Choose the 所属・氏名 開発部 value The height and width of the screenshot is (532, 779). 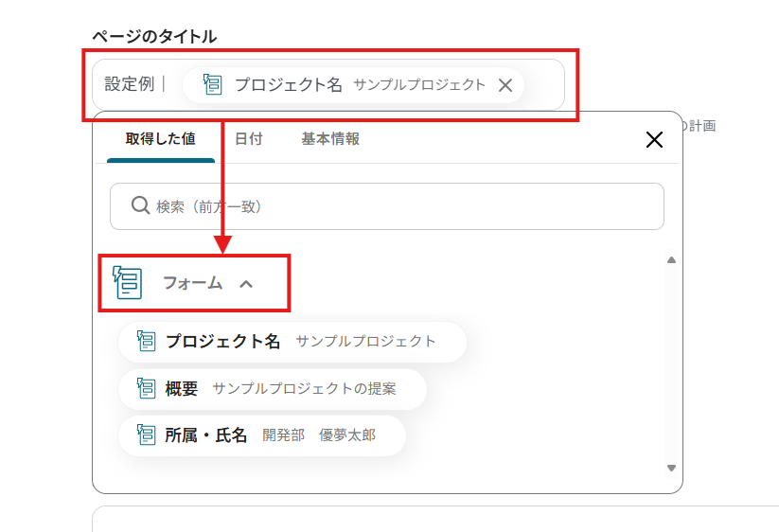[x=265, y=434]
